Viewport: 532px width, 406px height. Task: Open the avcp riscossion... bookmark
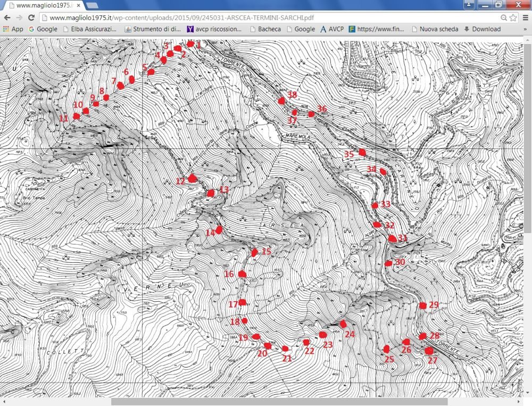pos(214,29)
